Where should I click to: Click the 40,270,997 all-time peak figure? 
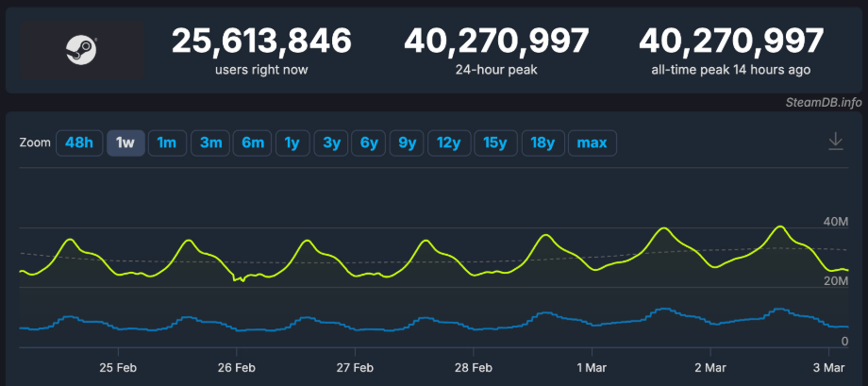pos(730,42)
